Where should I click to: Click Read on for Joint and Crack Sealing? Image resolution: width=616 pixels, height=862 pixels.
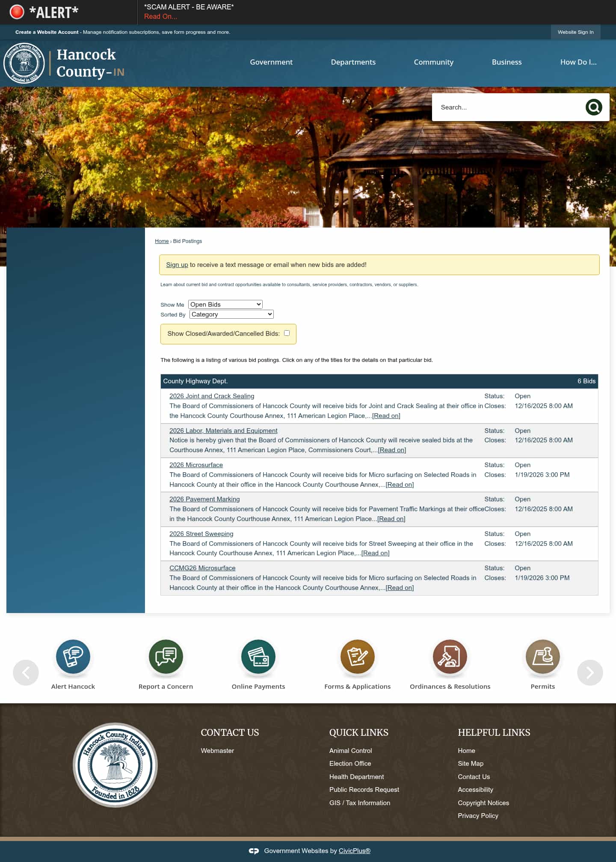[386, 416]
